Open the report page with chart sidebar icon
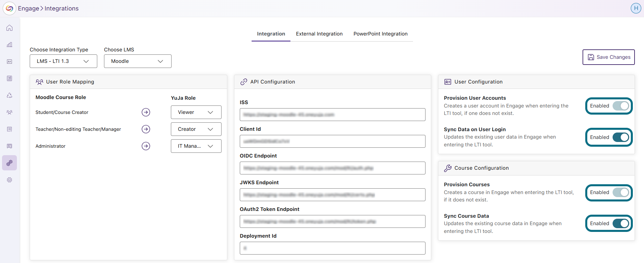The height and width of the screenshot is (263, 644). (9, 78)
